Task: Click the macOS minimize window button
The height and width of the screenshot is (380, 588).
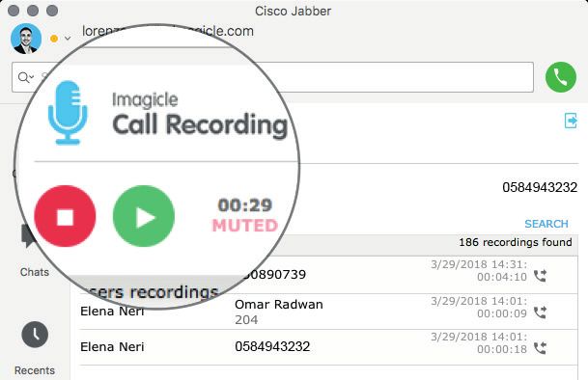Action: (x=33, y=11)
